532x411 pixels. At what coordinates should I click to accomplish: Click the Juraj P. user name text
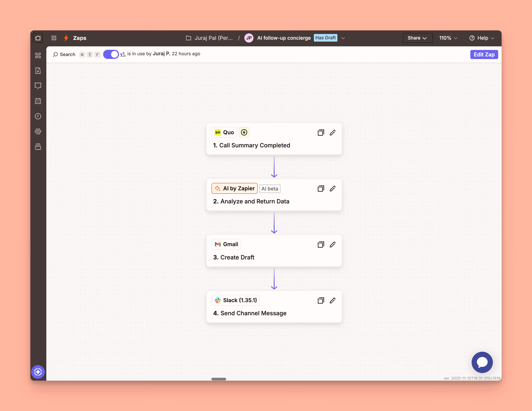[162, 54]
